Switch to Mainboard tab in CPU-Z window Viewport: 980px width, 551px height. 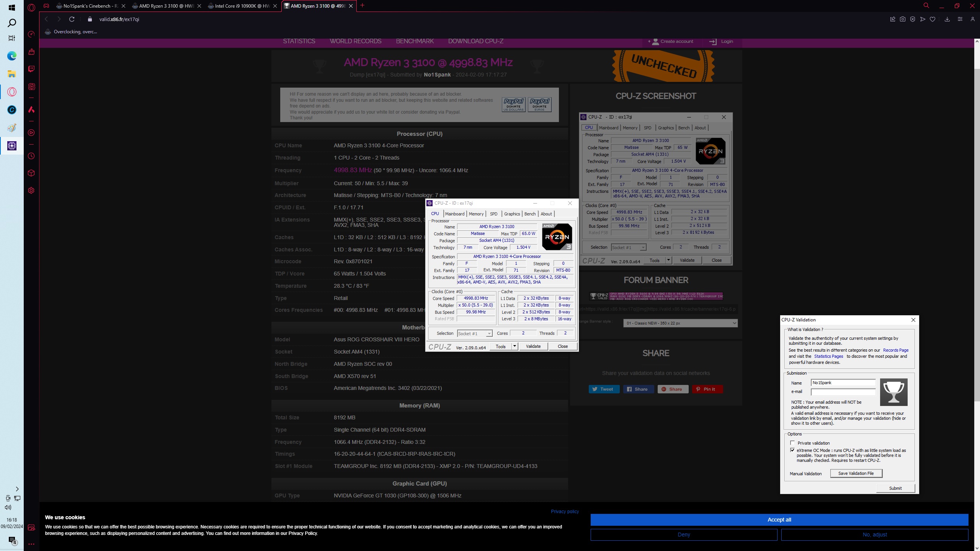point(455,214)
